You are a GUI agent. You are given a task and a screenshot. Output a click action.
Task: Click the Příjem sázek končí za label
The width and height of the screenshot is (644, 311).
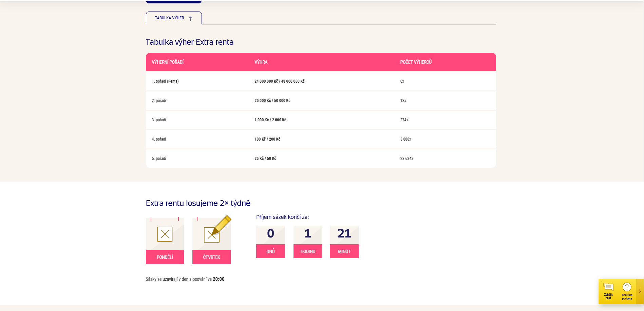pos(282,217)
